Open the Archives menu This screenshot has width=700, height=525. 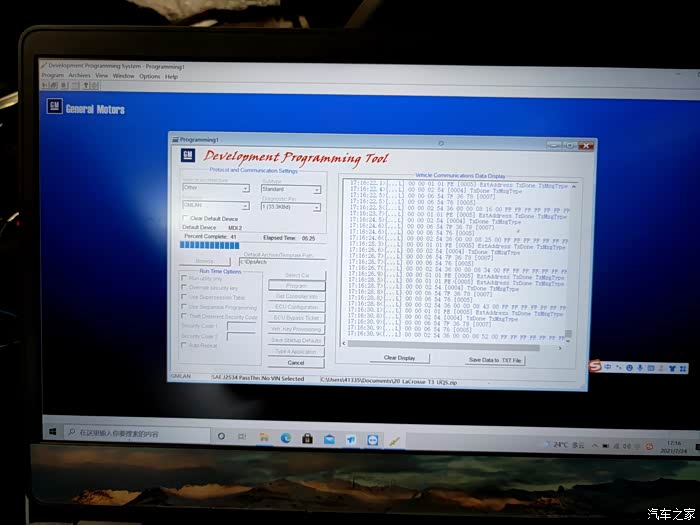tap(79, 76)
